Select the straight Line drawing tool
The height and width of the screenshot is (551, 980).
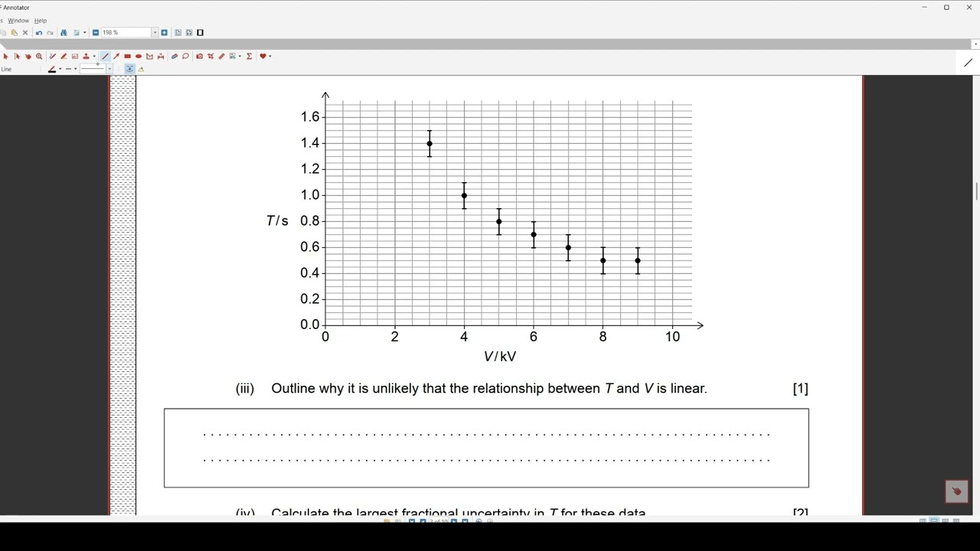pyautogui.click(x=105, y=57)
